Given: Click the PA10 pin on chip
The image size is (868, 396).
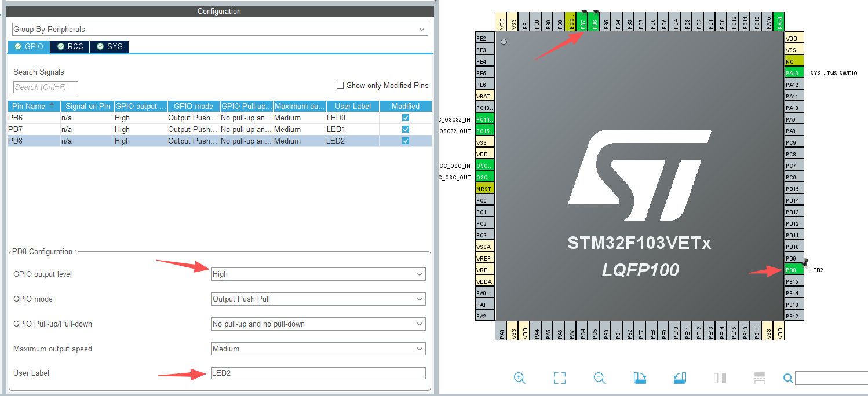Looking at the screenshot, I should [794, 108].
